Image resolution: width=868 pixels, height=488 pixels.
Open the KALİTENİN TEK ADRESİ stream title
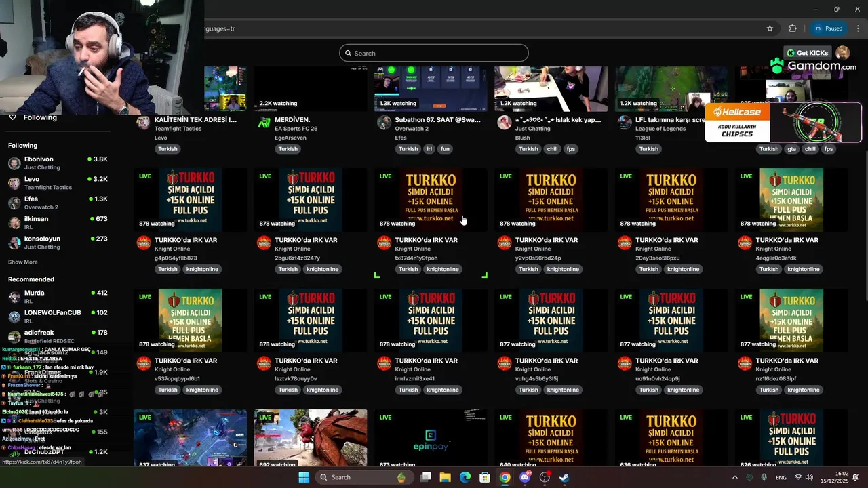pyautogui.click(x=195, y=119)
